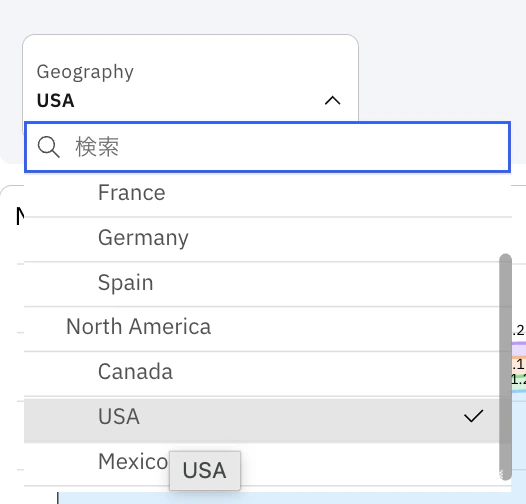Screen dimensions: 526x504
Task: Click the checkmark on the USA row
Action: [x=473, y=416]
